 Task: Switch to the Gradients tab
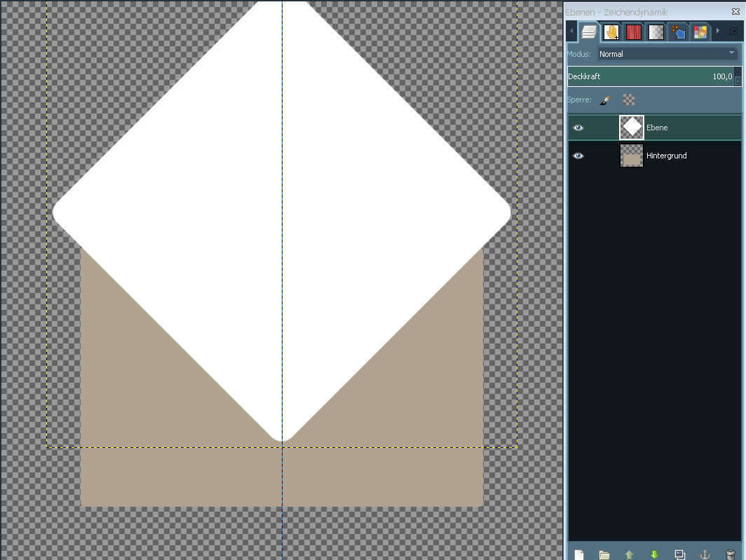click(656, 32)
